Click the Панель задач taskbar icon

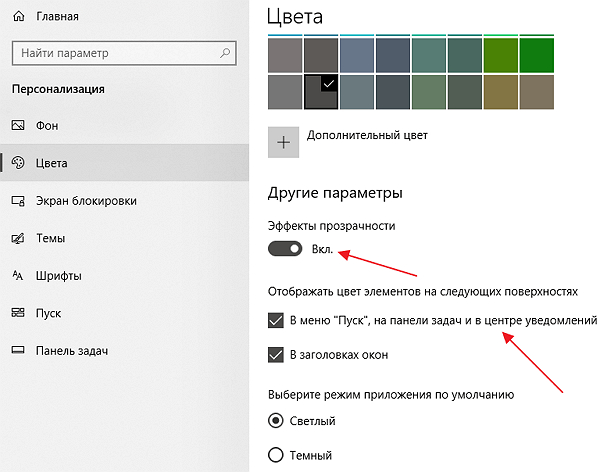[17, 351]
